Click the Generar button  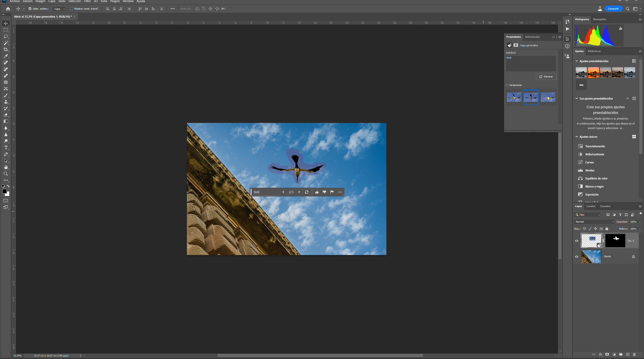coord(546,77)
